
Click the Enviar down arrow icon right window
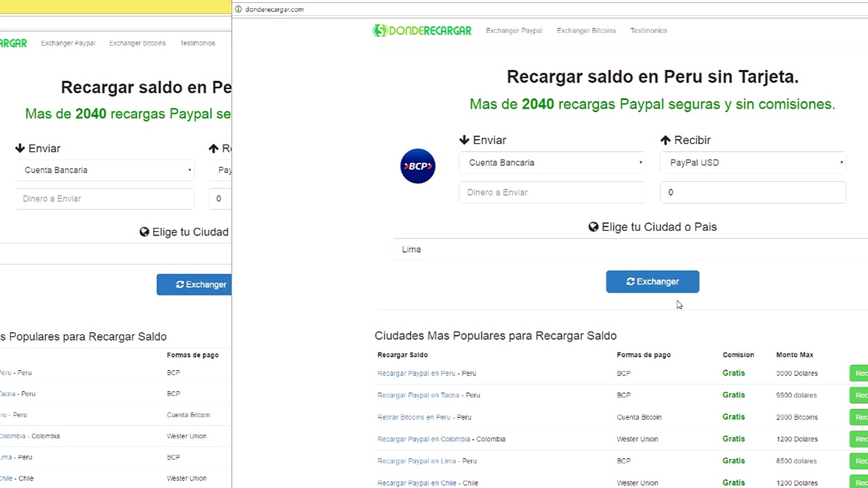[x=464, y=140]
